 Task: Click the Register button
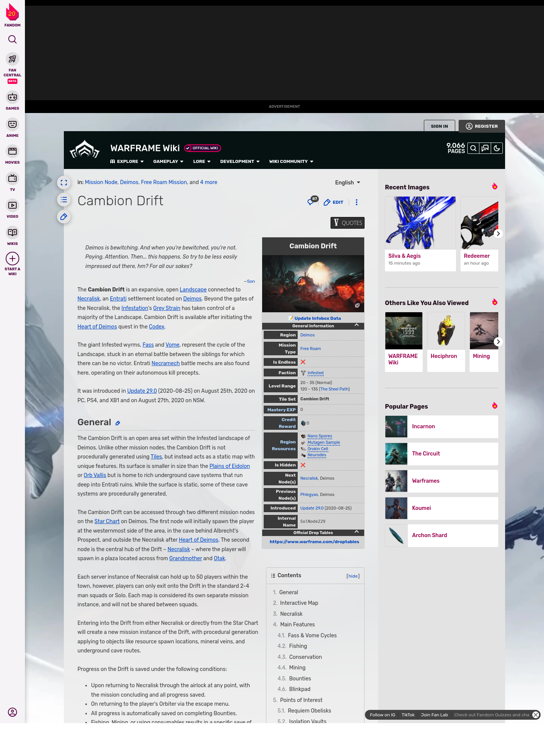click(482, 126)
